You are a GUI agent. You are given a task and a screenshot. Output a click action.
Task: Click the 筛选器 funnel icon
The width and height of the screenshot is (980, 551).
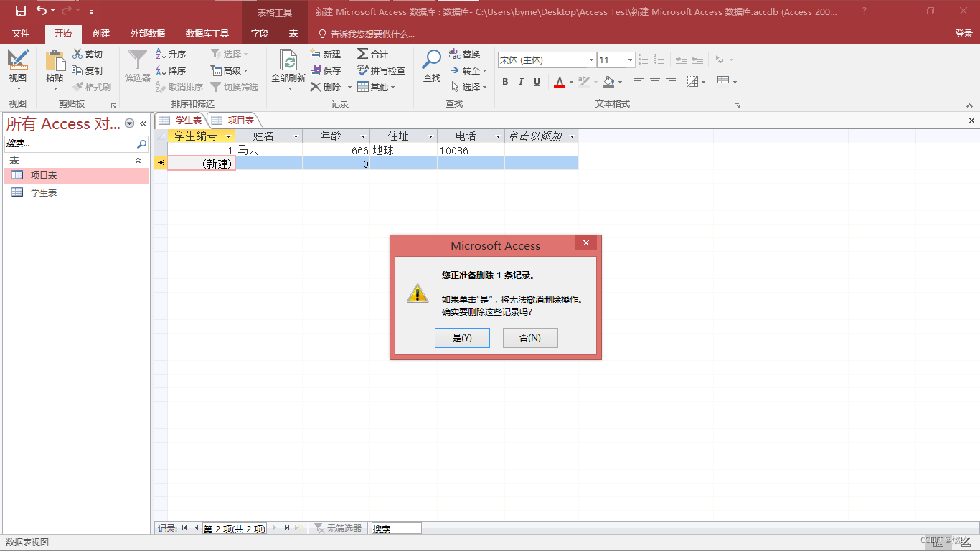(x=137, y=60)
